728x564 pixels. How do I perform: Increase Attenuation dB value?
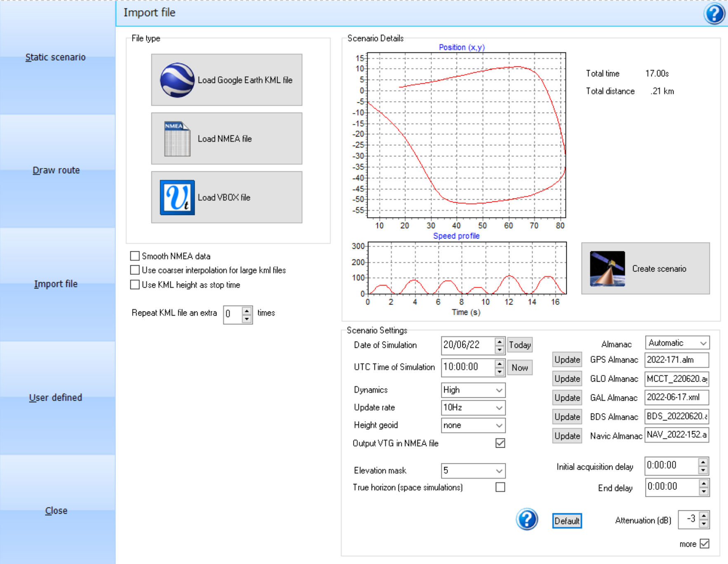coord(704,516)
